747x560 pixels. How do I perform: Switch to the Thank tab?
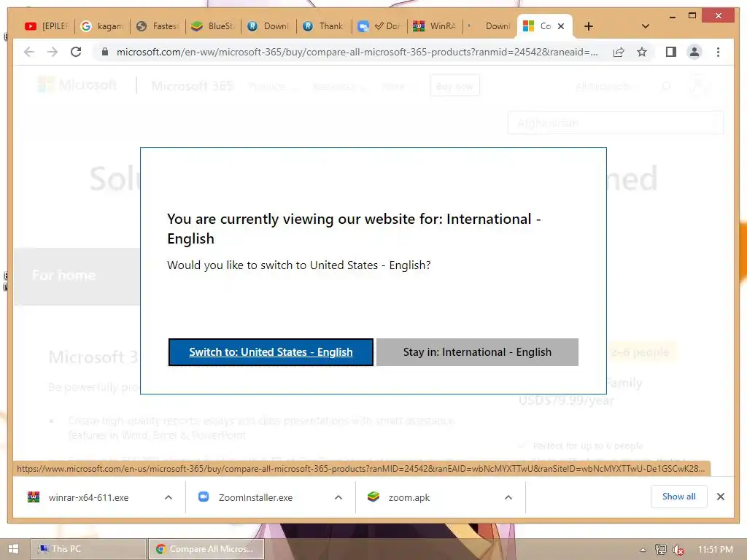pyautogui.click(x=323, y=26)
